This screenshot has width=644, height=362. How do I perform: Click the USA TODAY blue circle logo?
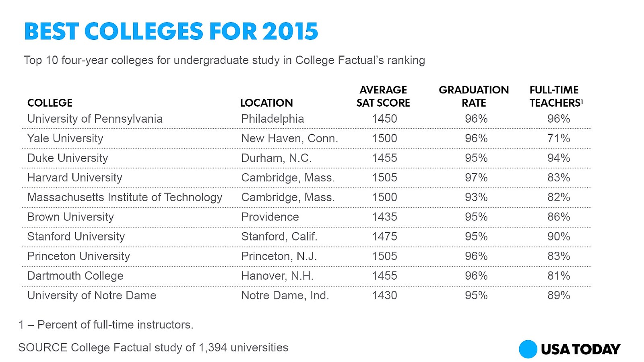pos(528,349)
